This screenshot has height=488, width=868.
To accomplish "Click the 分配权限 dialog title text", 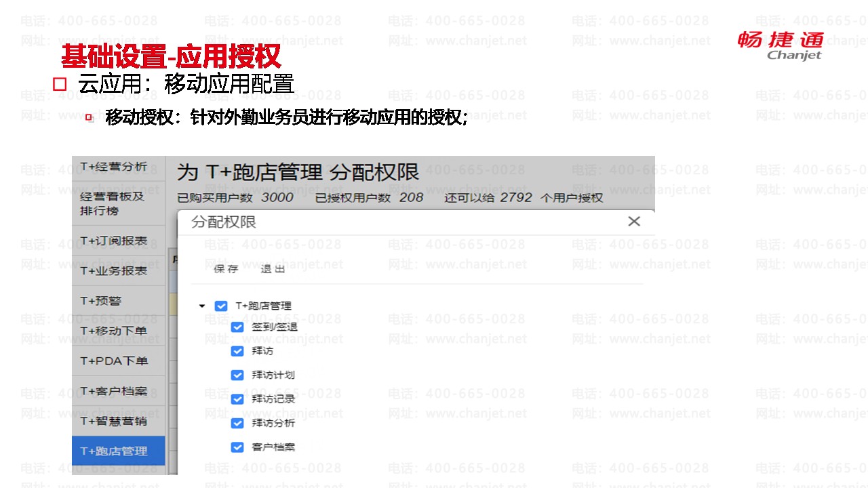I will pos(224,222).
